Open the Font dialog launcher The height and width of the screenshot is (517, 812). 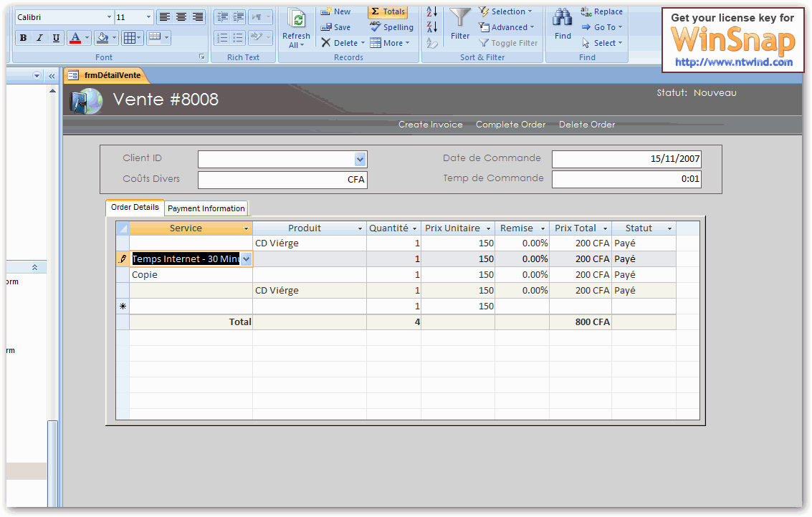pyautogui.click(x=202, y=57)
